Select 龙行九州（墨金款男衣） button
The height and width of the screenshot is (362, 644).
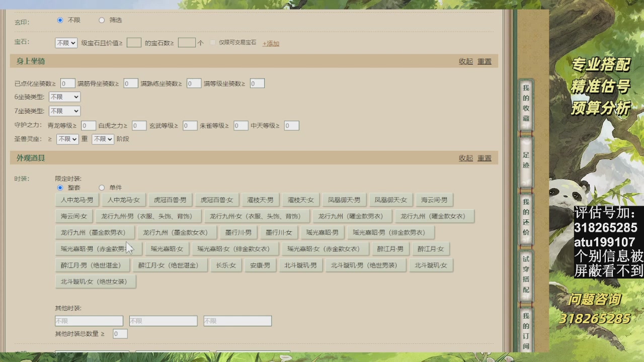tap(95, 233)
